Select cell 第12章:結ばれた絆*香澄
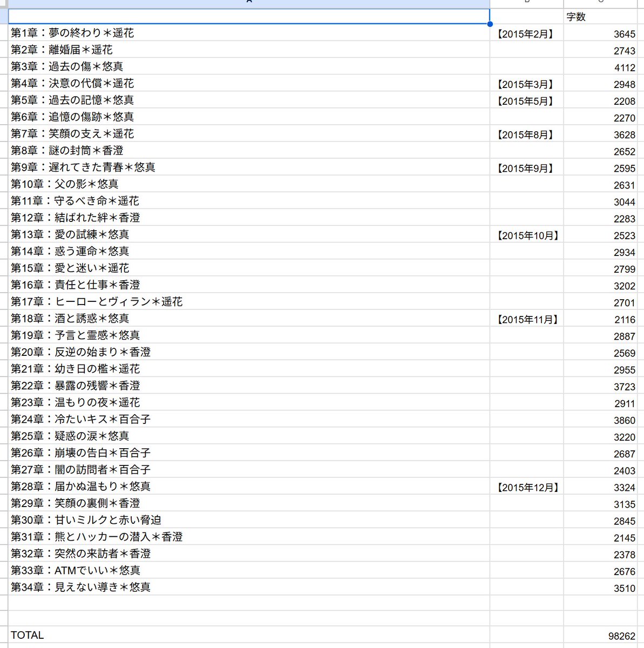 click(249, 217)
